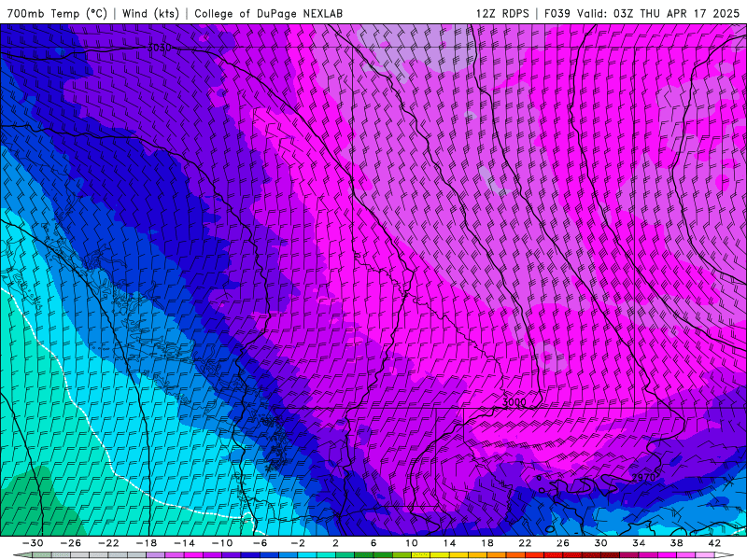Click the '-14' color scale label
The image size is (747, 560).
[184, 543]
